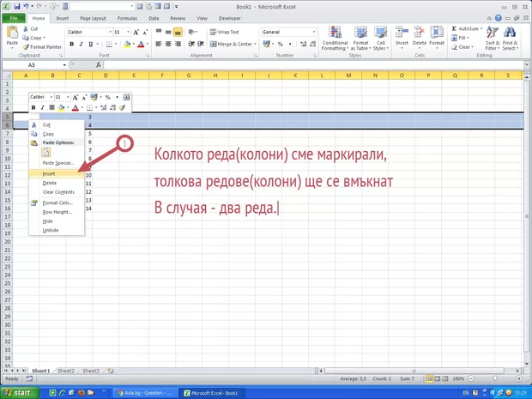
Task: Switch to the Page Layout ribbon tab
Action: point(93,18)
